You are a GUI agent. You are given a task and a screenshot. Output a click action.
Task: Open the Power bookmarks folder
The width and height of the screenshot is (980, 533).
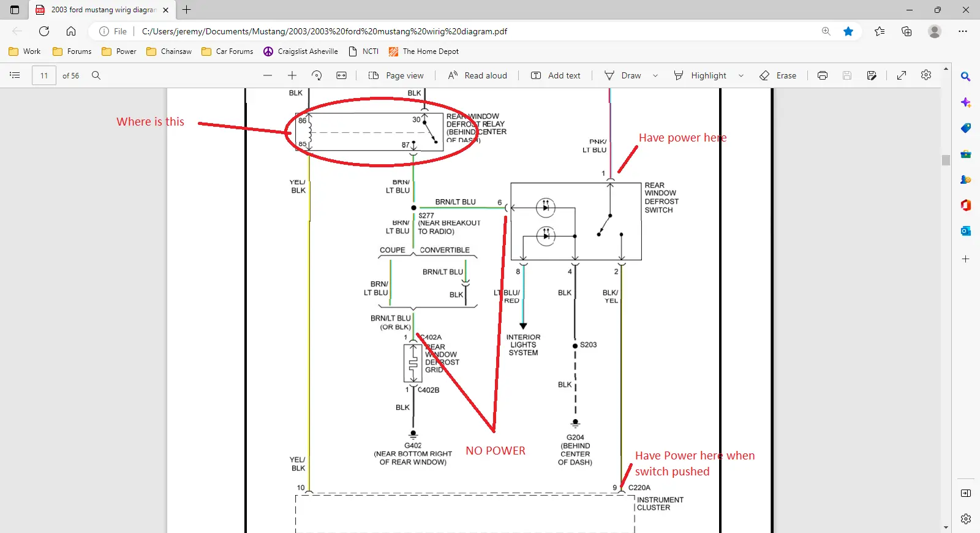[x=119, y=51]
